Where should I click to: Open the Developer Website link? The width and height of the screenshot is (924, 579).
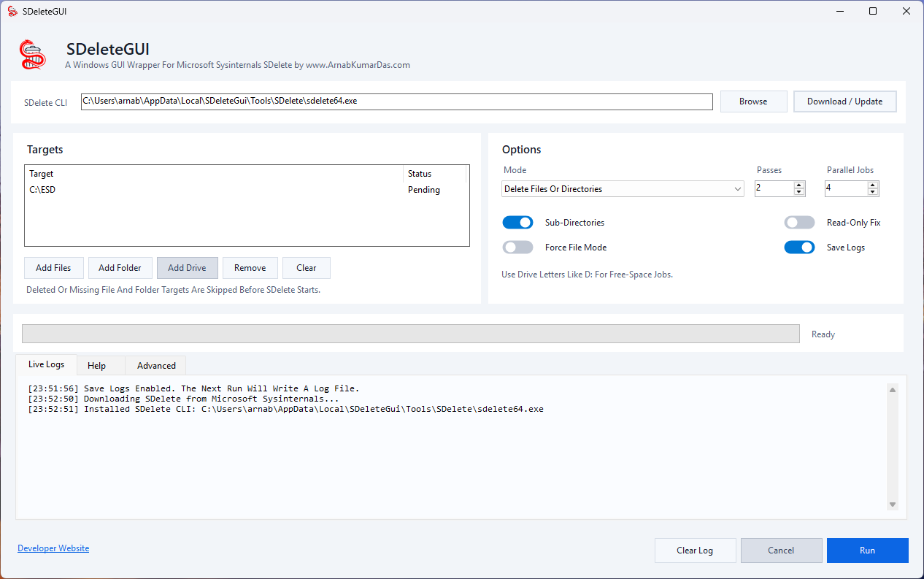53,548
